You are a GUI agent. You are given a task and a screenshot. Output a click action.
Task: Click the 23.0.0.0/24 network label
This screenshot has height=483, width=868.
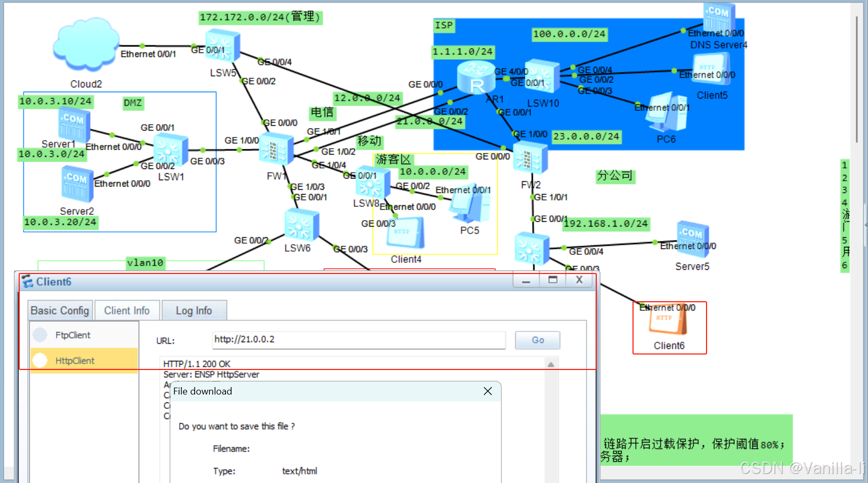(x=586, y=136)
